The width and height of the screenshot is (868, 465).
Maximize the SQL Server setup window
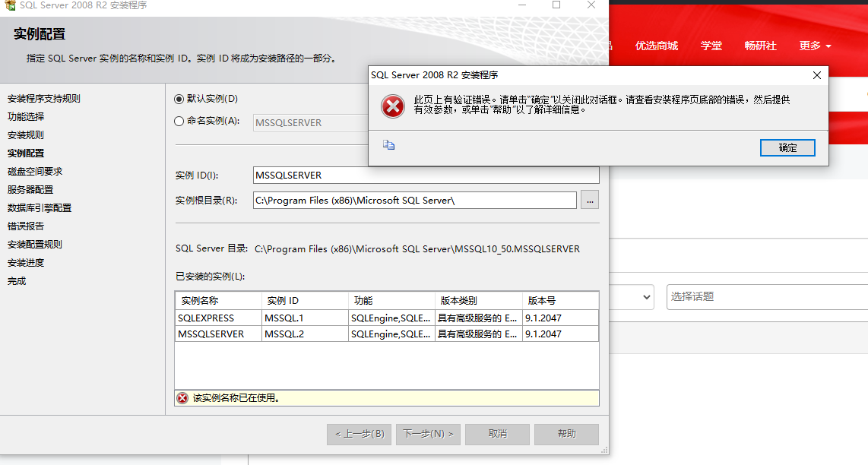coord(556,5)
